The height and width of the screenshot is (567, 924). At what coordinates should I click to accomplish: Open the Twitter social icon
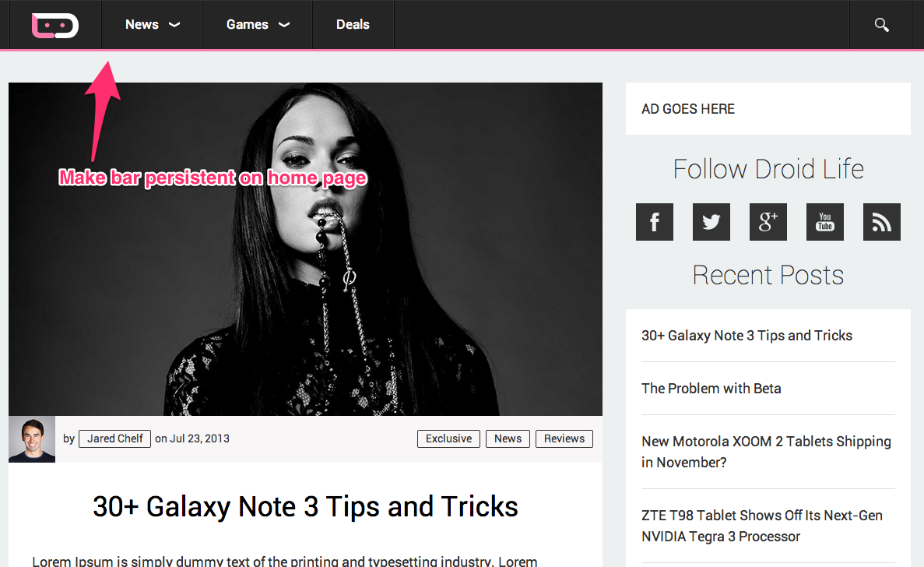(711, 222)
